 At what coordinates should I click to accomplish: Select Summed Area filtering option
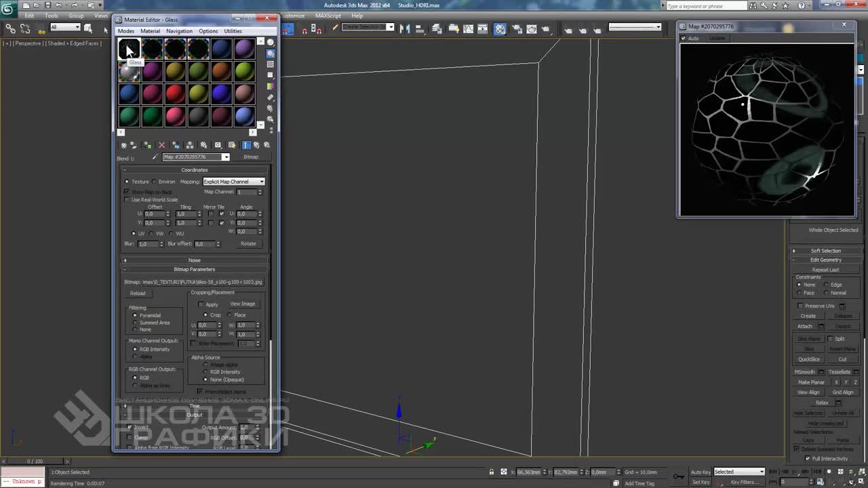[135, 323]
